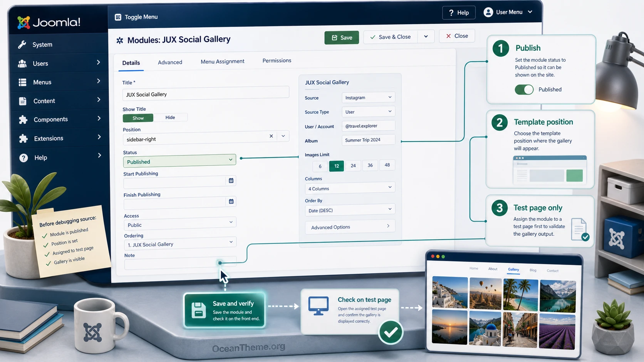This screenshot has height=362, width=644.
Task: Open the Finish Publishing calendar picker
Action: (231, 201)
